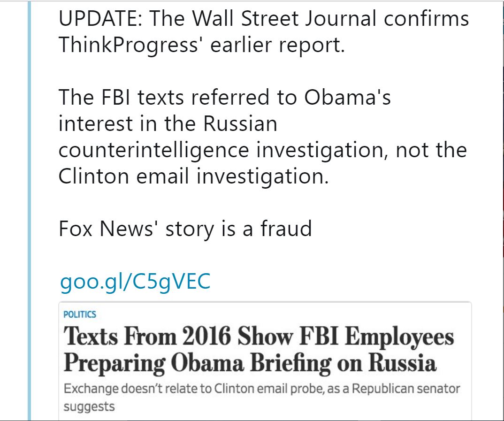Viewport: 504px width, 421px height.
Task: Click the dark strip along the right edge
Action: 503,210
